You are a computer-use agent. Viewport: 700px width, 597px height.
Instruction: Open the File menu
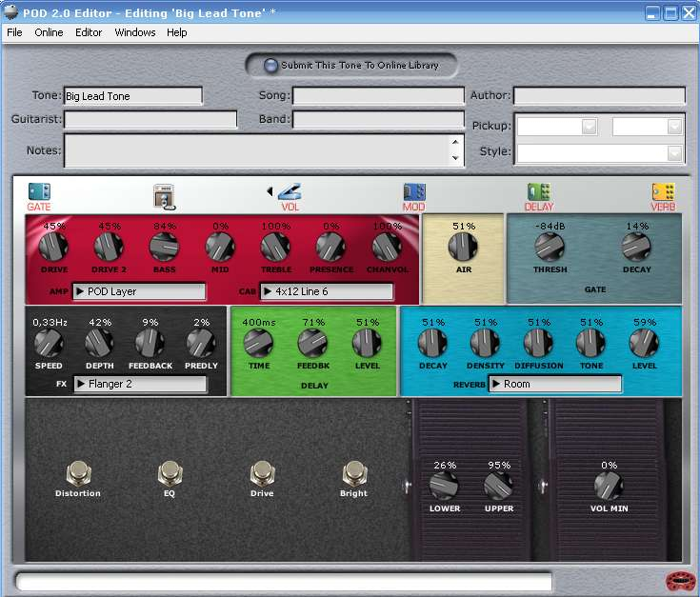tap(14, 32)
